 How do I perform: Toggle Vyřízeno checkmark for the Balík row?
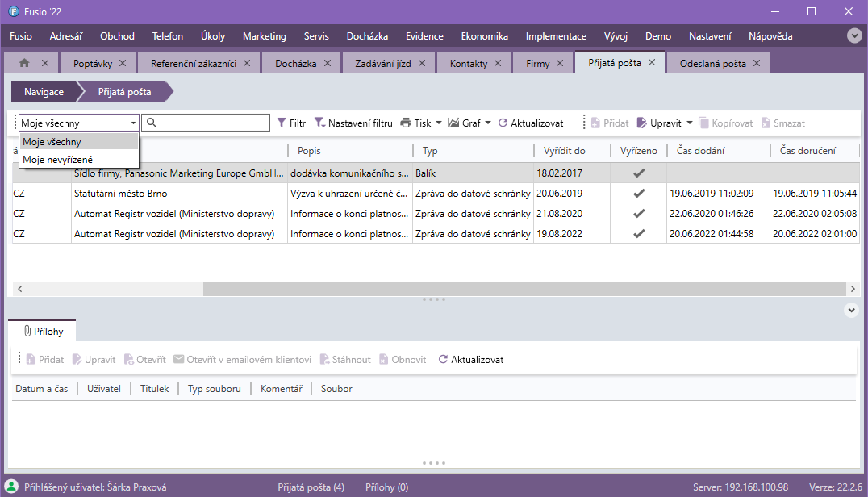[639, 173]
